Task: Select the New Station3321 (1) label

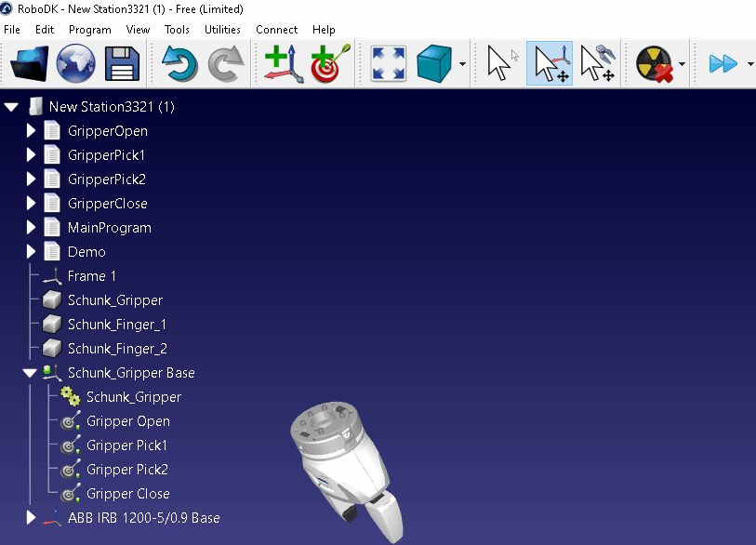Action: 112,107
